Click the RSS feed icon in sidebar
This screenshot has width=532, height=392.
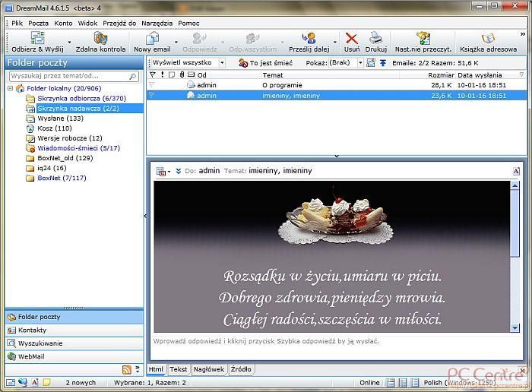tap(126, 369)
